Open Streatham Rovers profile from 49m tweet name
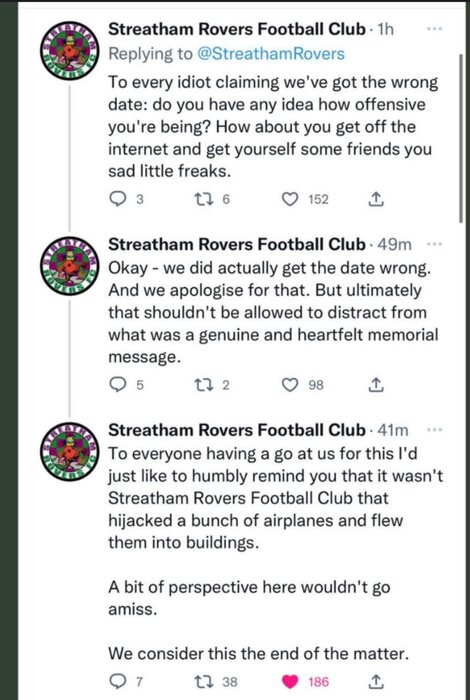470x700 pixels. pos(237,244)
